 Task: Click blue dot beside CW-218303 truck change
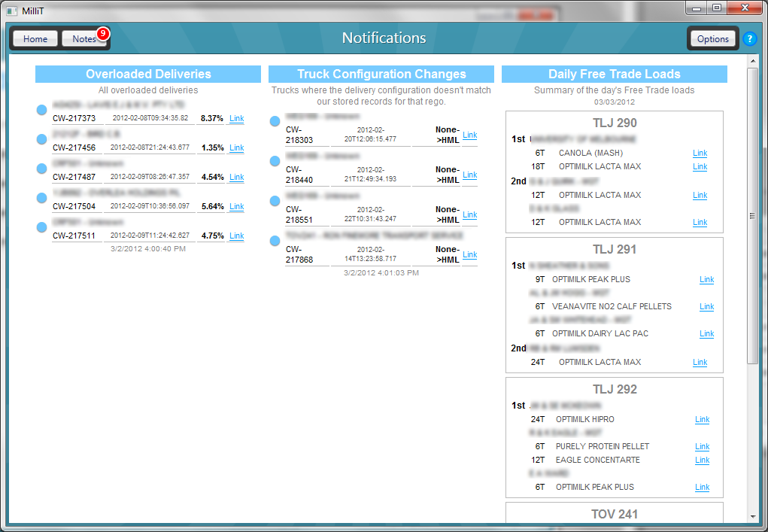(x=275, y=121)
